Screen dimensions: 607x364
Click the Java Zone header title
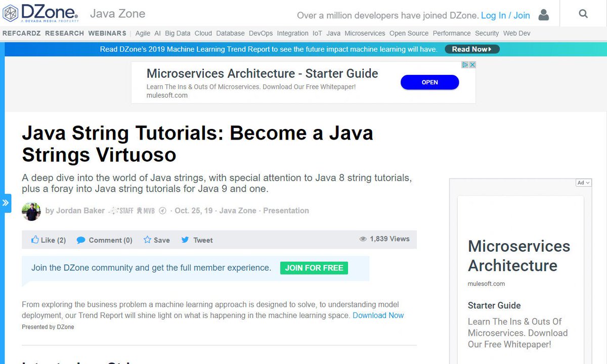(117, 14)
